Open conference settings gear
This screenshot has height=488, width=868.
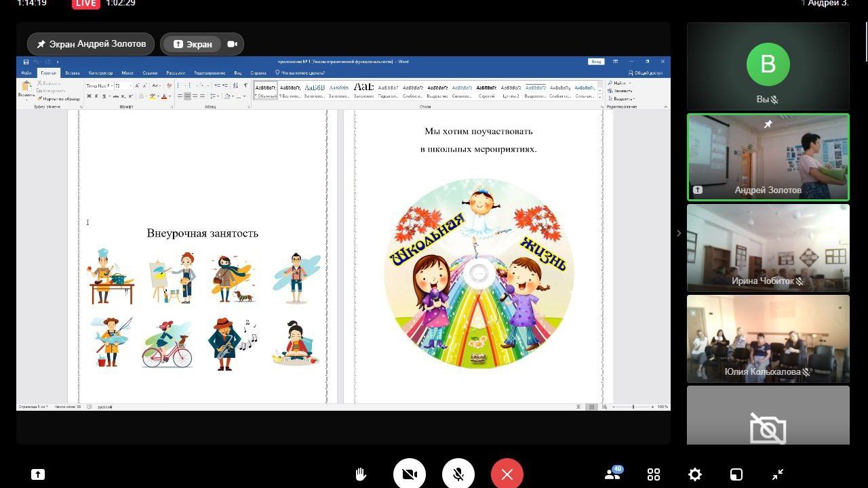point(695,474)
